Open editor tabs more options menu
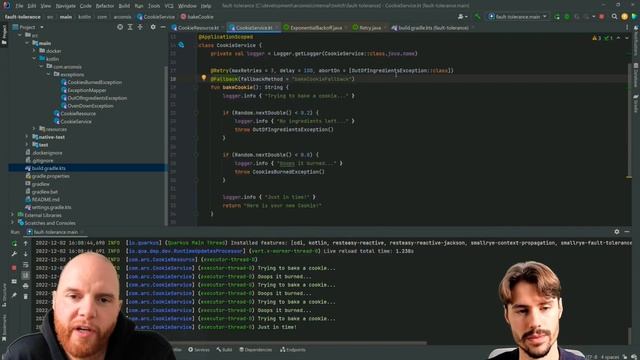 pos(627,28)
